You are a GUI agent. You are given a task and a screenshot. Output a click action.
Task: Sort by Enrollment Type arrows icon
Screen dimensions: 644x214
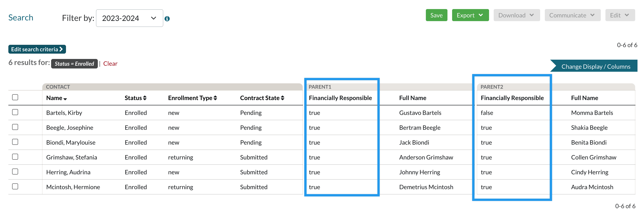pos(215,98)
